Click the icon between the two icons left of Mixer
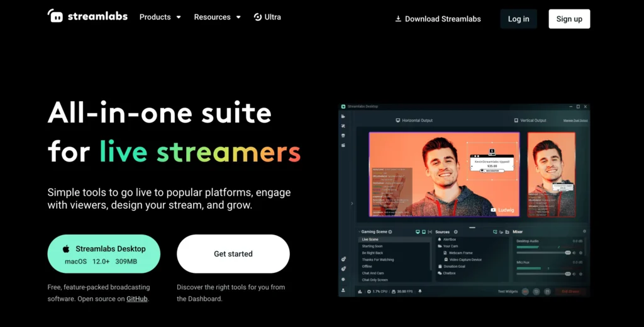The width and height of the screenshot is (644, 327). point(501,231)
